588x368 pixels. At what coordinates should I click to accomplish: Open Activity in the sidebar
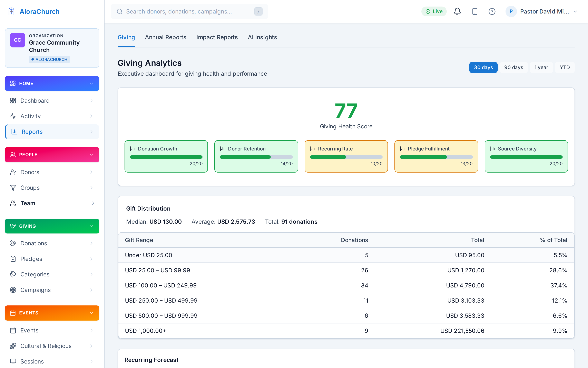pyautogui.click(x=52, y=116)
